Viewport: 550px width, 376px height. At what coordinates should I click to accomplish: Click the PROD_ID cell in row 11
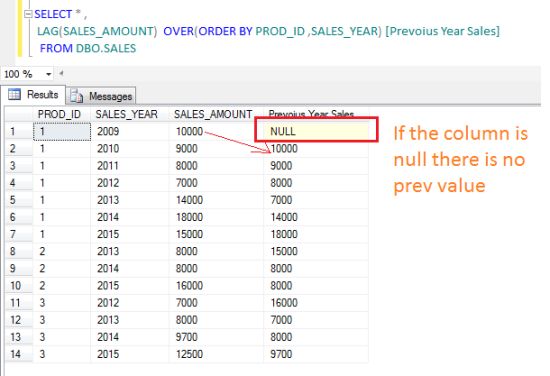62,303
